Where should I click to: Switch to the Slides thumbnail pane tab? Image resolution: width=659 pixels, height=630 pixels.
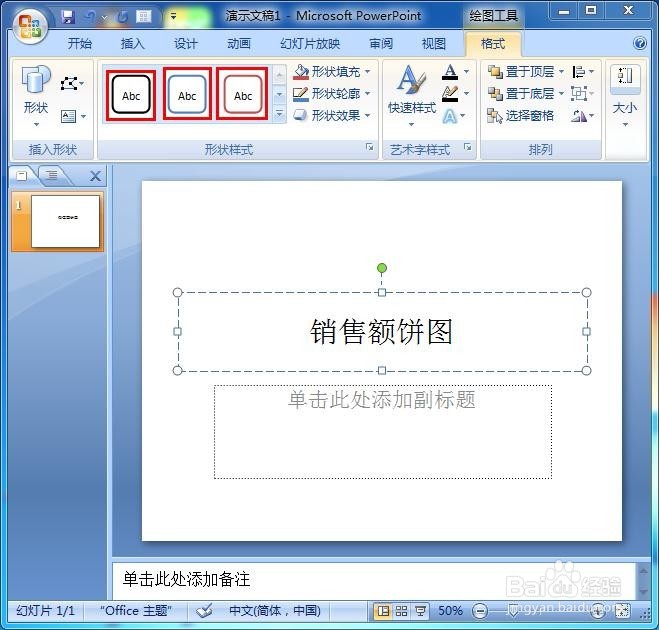(22, 176)
